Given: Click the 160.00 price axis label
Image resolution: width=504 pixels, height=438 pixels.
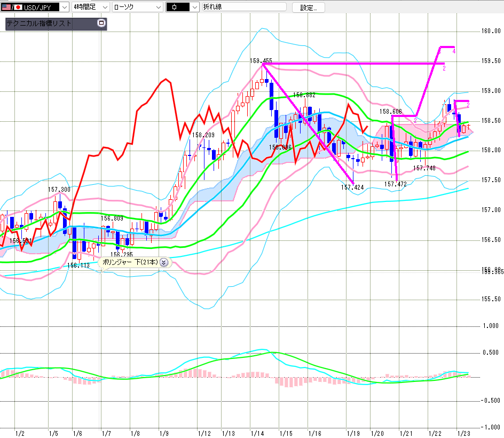Looking at the screenshot, I should click(x=490, y=31).
